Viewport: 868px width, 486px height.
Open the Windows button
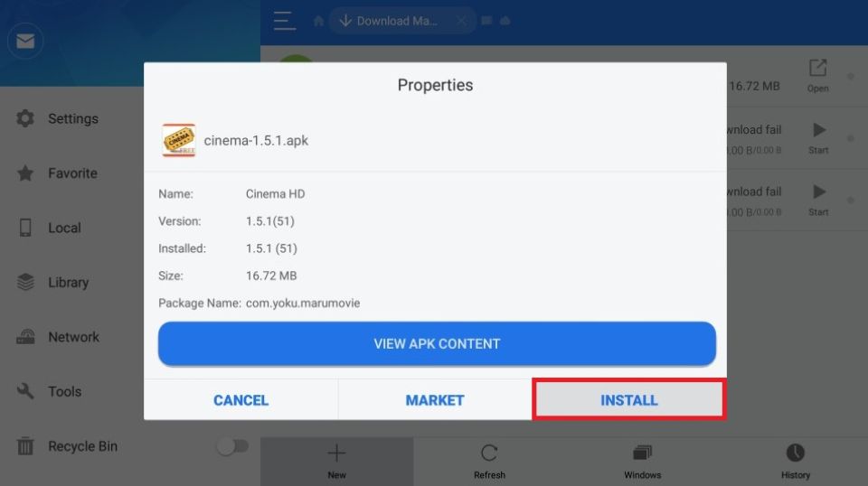click(x=642, y=461)
